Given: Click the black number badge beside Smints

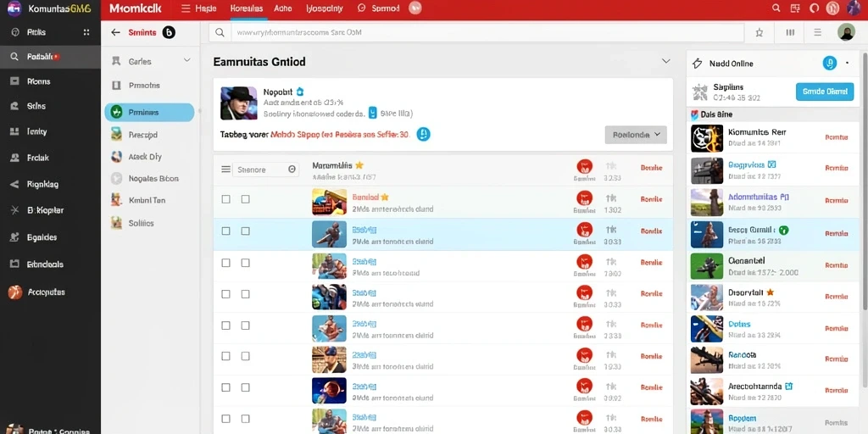Looking at the screenshot, I should coord(169,33).
